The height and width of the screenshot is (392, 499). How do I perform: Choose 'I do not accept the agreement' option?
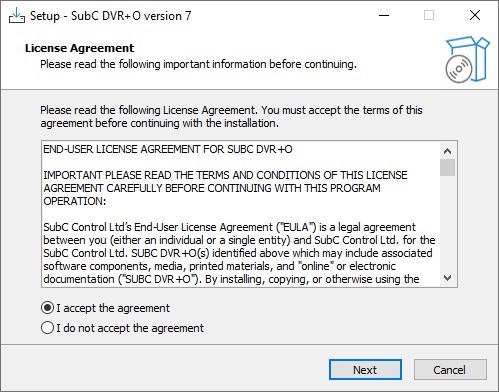point(47,328)
